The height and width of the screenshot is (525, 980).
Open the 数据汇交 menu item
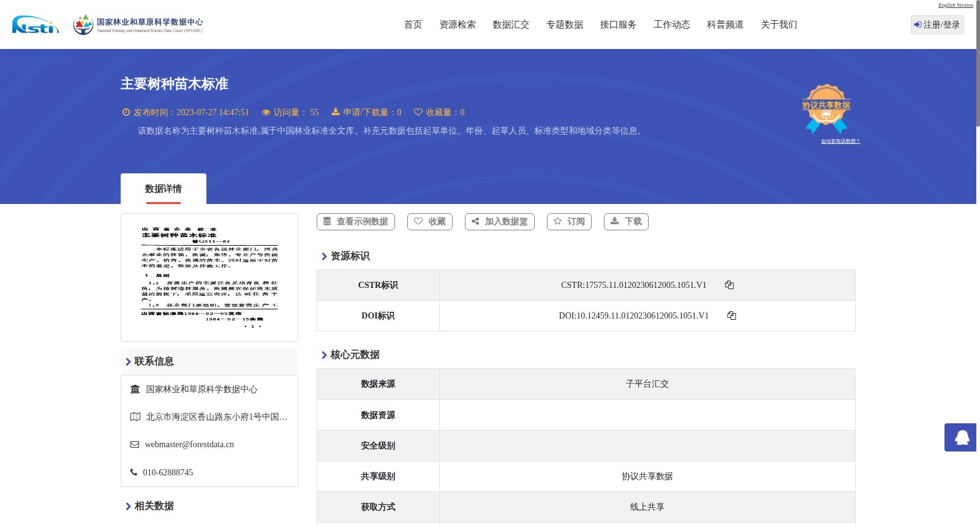(x=511, y=25)
